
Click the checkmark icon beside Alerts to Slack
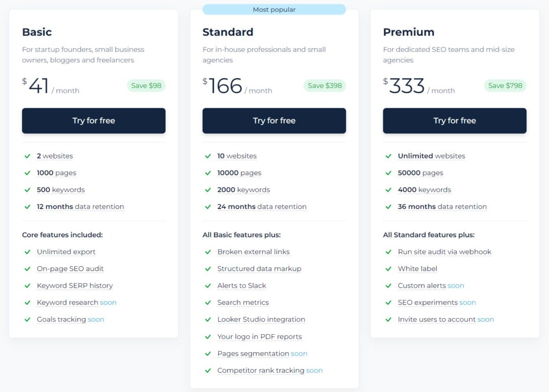click(x=207, y=286)
